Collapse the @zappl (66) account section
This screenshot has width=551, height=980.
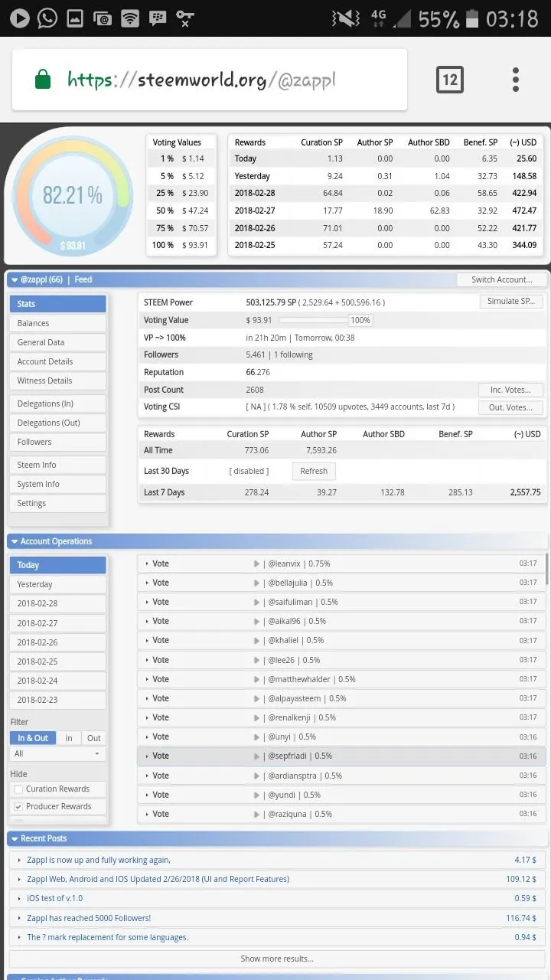(x=15, y=280)
